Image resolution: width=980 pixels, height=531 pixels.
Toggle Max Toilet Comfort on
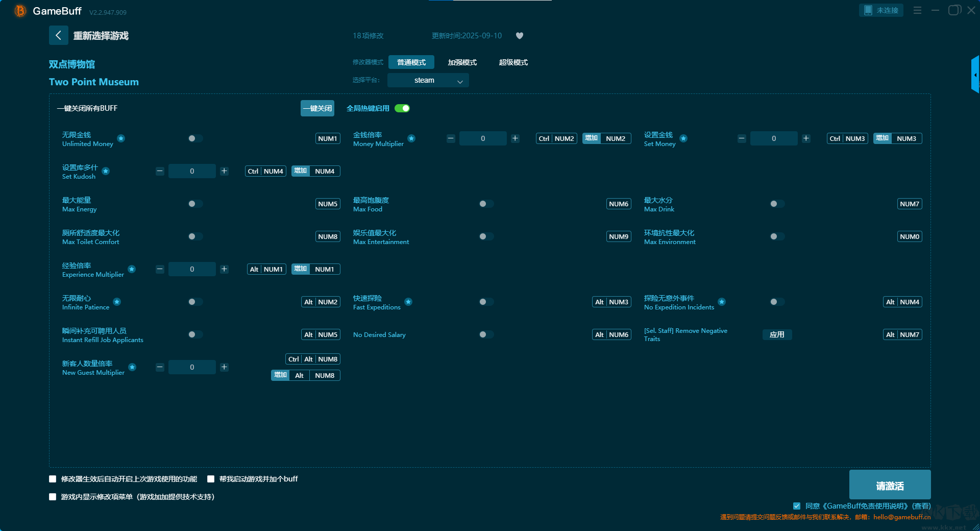point(195,236)
